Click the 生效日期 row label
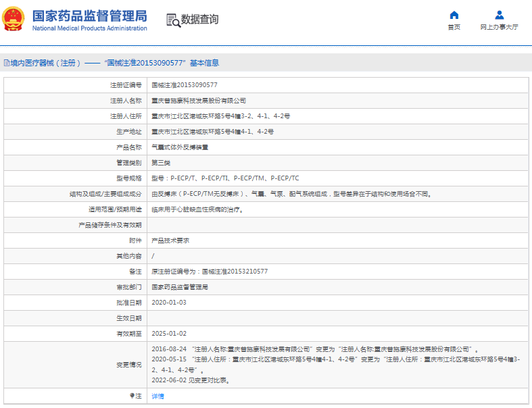The height and width of the screenshot is (408, 532). pos(129,318)
